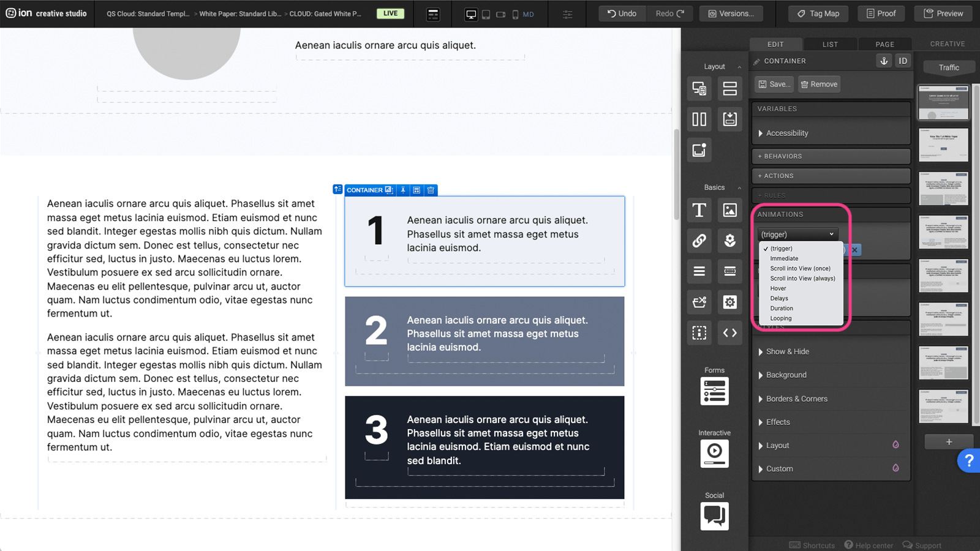Choose Scroll into View (once) trigger option
This screenshot has height=551, width=980.
(800, 268)
